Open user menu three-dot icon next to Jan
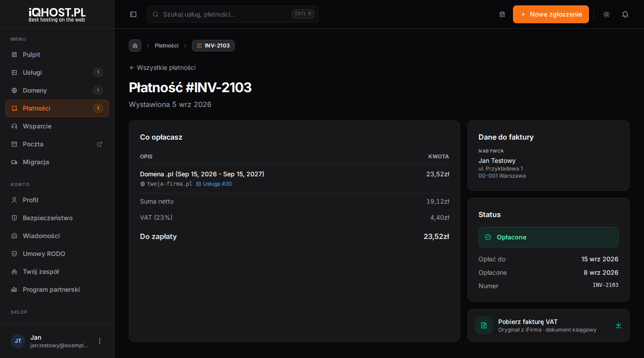644x358 pixels. [x=100, y=341]
